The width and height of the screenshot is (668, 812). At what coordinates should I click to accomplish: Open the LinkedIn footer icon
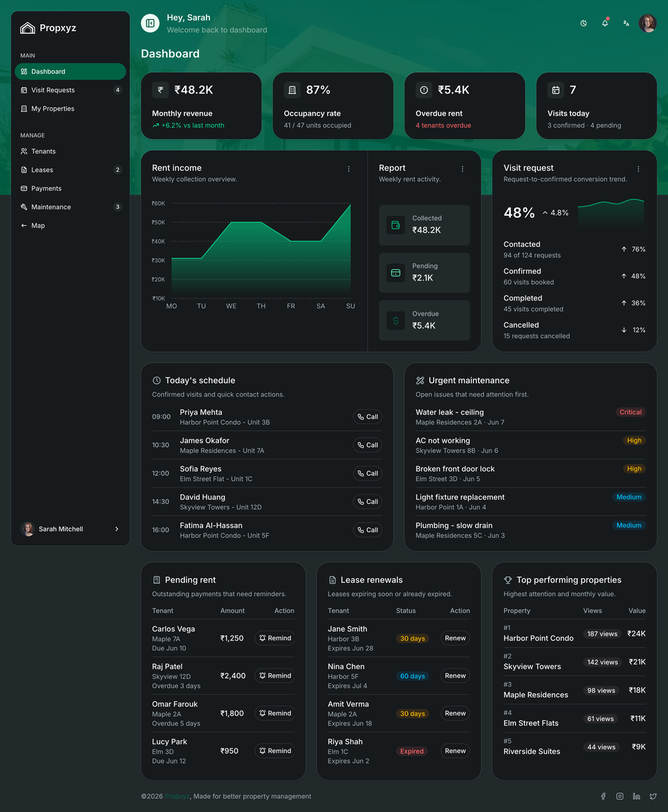[x=637, y=797]
